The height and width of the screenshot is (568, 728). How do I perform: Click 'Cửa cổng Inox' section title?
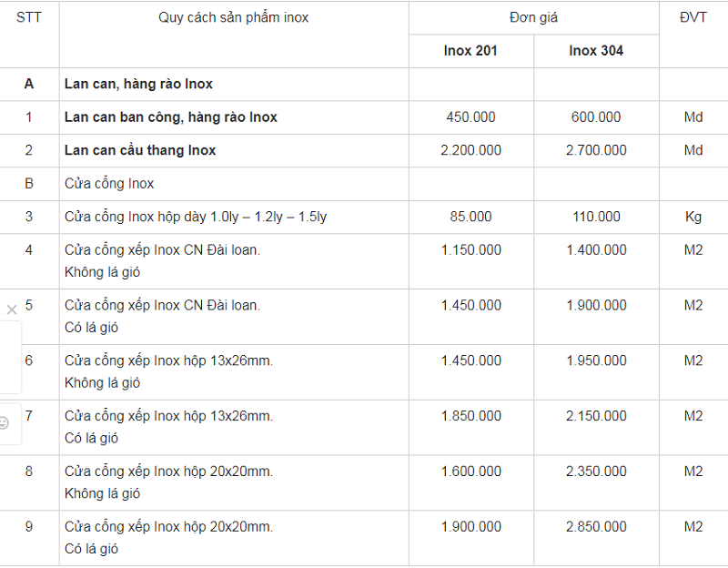[109, 184]
